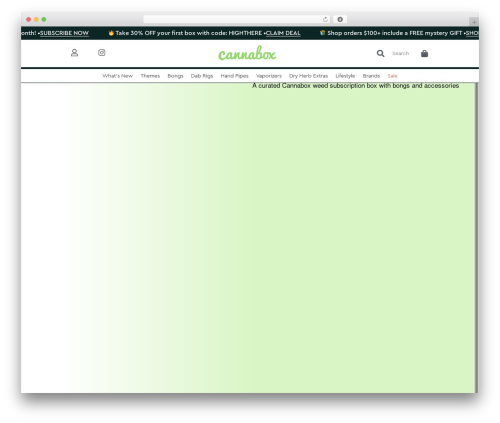The image size is (500, 423).
Task: Click the CLAIM DEAL banner link
Action: [x=283, y=33]
